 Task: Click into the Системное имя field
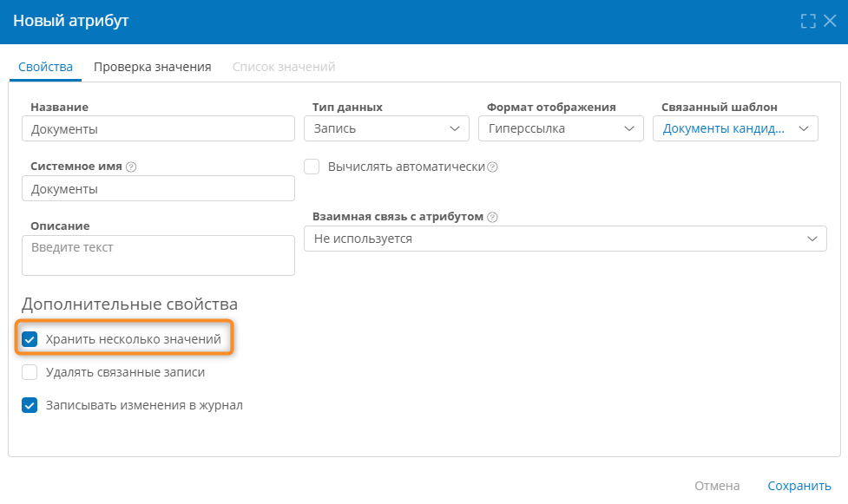pos(159,189)
